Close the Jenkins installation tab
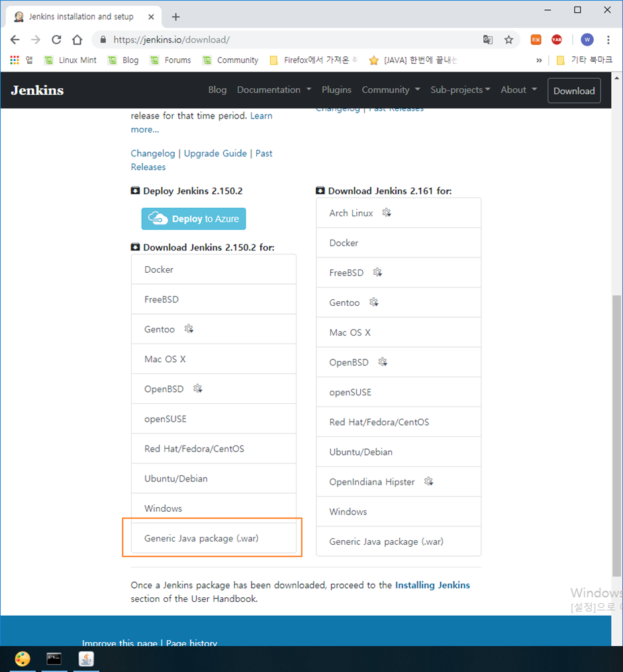623x672 pixels. click(151, 17)
